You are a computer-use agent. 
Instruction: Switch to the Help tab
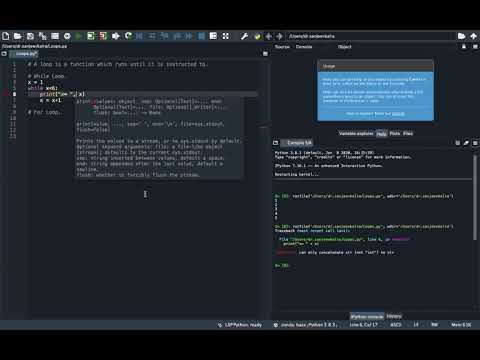pyautogui.click(x=381, y=133)
